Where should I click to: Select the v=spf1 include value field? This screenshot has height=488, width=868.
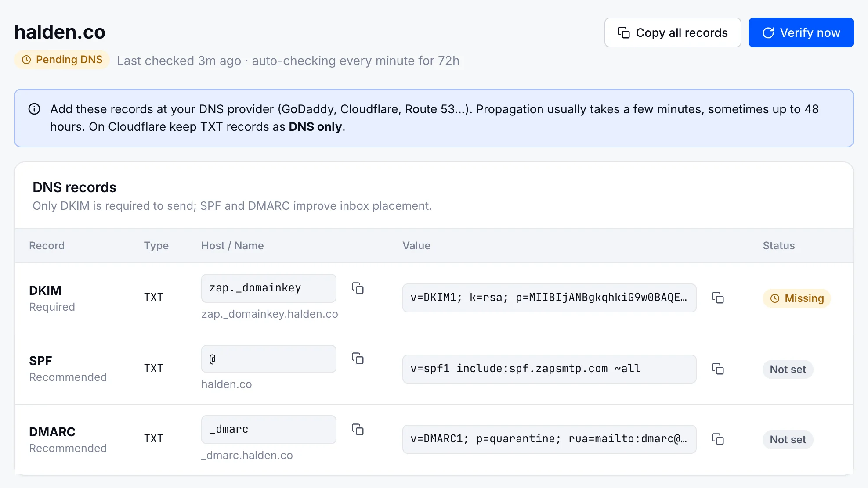549,369
